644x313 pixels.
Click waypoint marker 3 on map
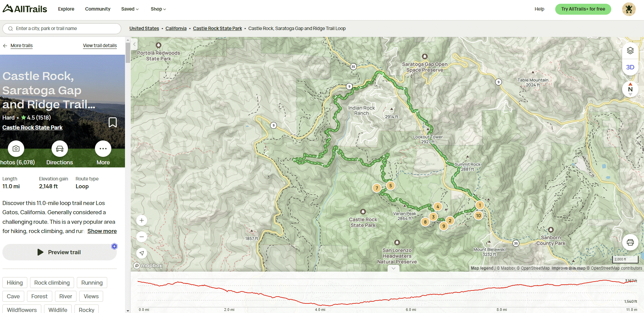point(433,217)
